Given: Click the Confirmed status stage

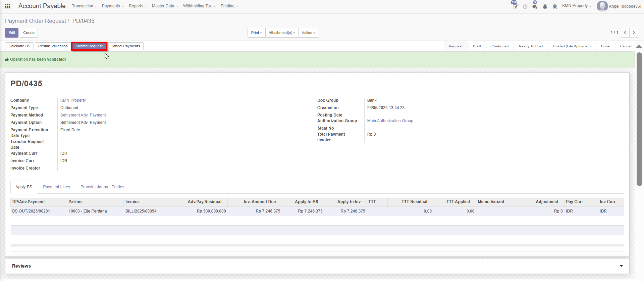Looking at the screenshot, I should coord(500,46).
